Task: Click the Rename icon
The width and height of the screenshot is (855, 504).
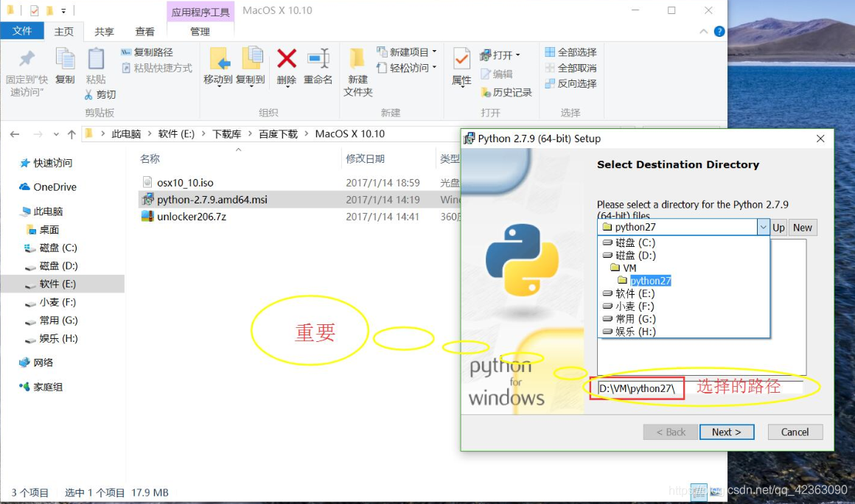Action: [318, 59]
